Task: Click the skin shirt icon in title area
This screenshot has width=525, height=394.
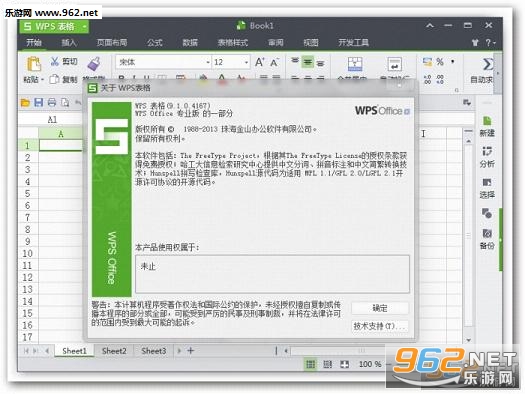Action: [475, 43]
